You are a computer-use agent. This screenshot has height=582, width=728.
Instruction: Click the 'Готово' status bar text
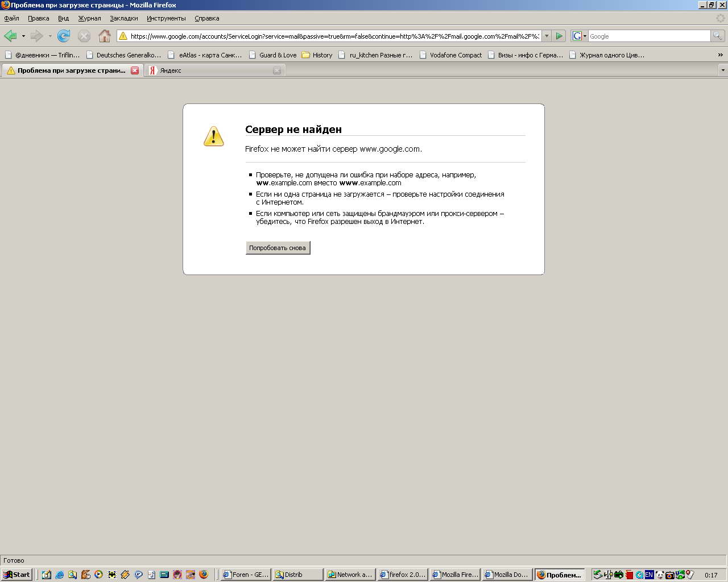(14, 560)
